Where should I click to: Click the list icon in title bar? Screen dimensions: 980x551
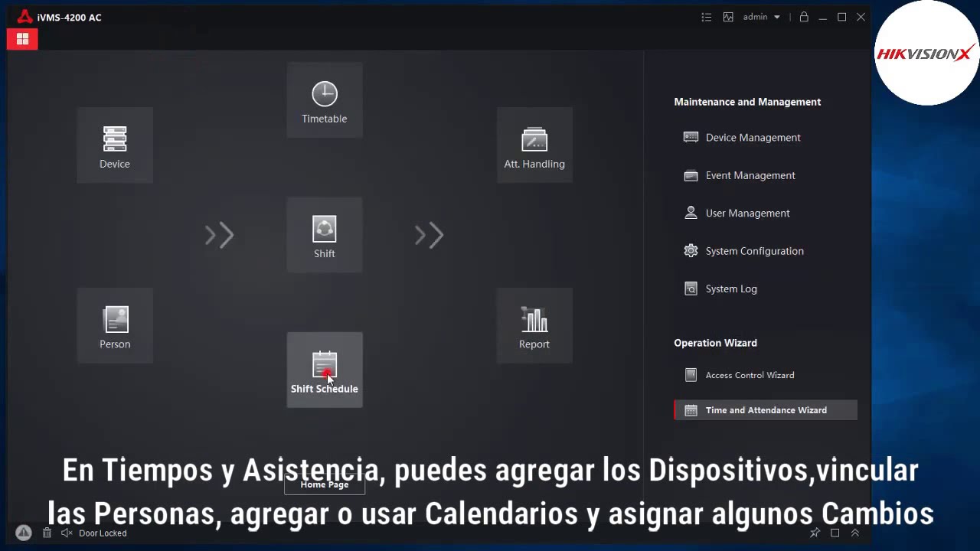707,17
